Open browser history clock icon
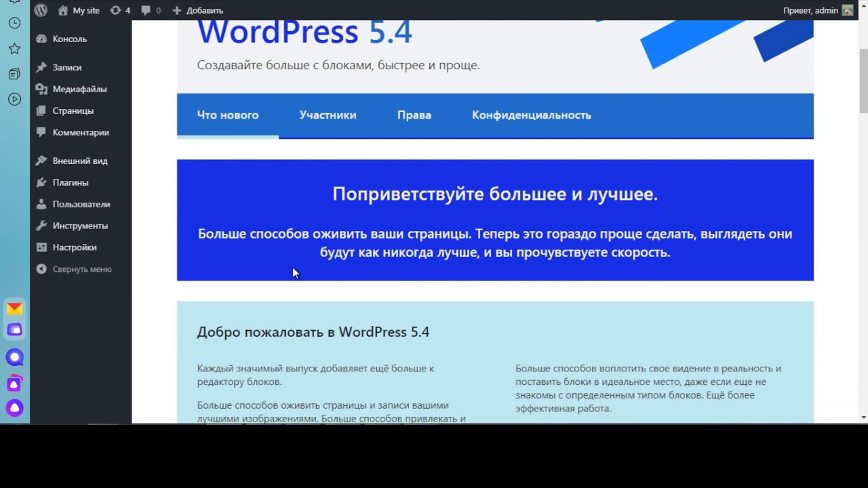Viewport: 868px width, 488px height. point(14,23)
